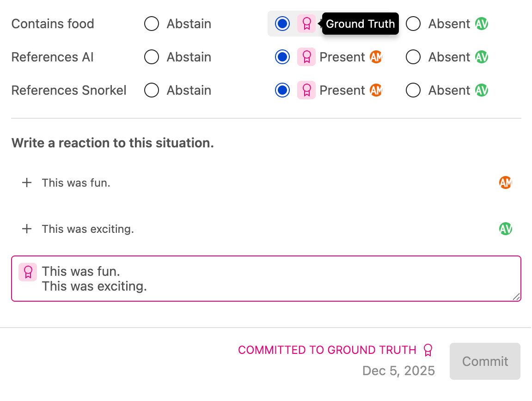Choose Abstain for References Snorkel

152,90
